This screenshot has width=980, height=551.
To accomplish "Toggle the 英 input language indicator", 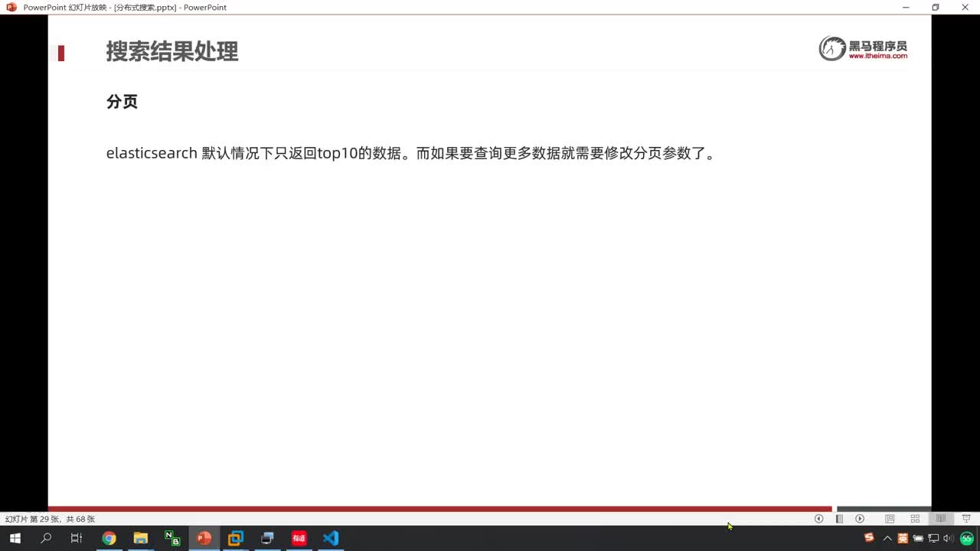I will tap(903, 538).
